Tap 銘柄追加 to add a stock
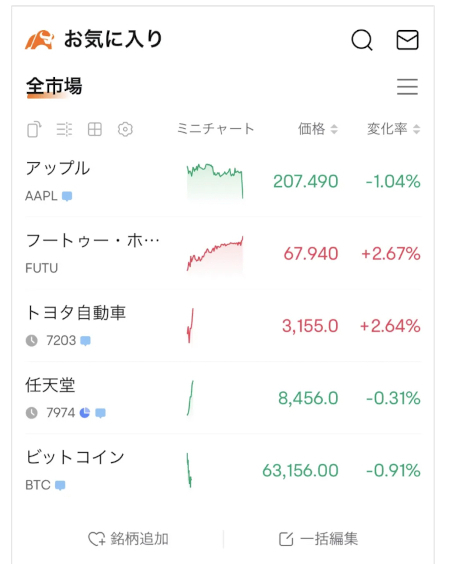 click(128, 539)
